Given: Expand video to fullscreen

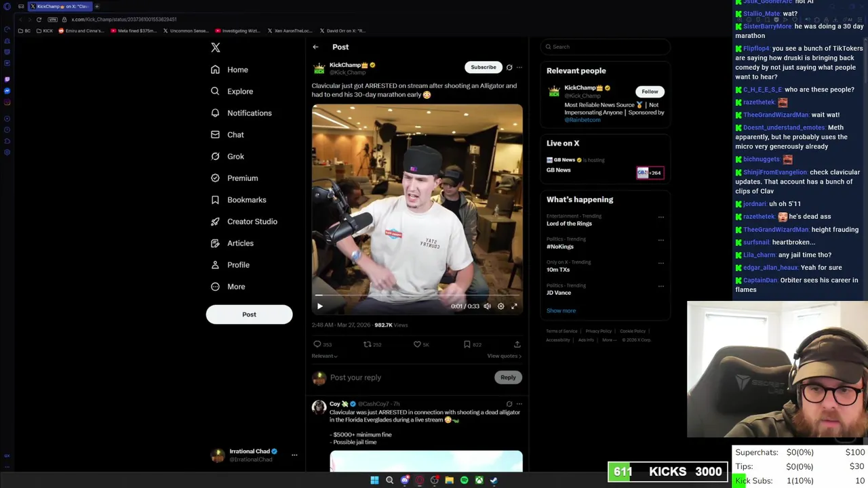Looking at the screenshot, I should pos(514,306).
